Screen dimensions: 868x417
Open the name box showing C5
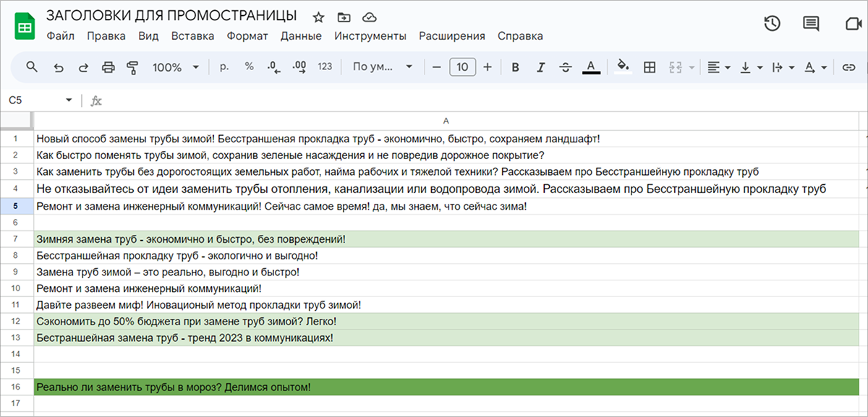(41, 100)
